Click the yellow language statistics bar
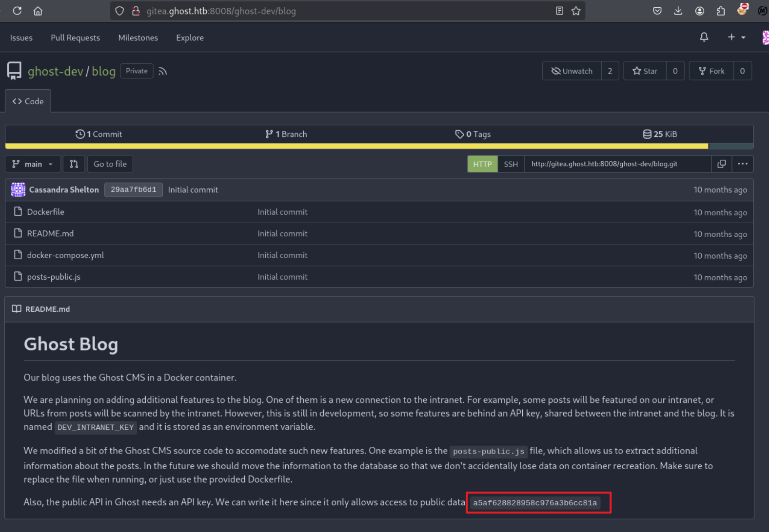769x532 pixels. tap(356, 146)
